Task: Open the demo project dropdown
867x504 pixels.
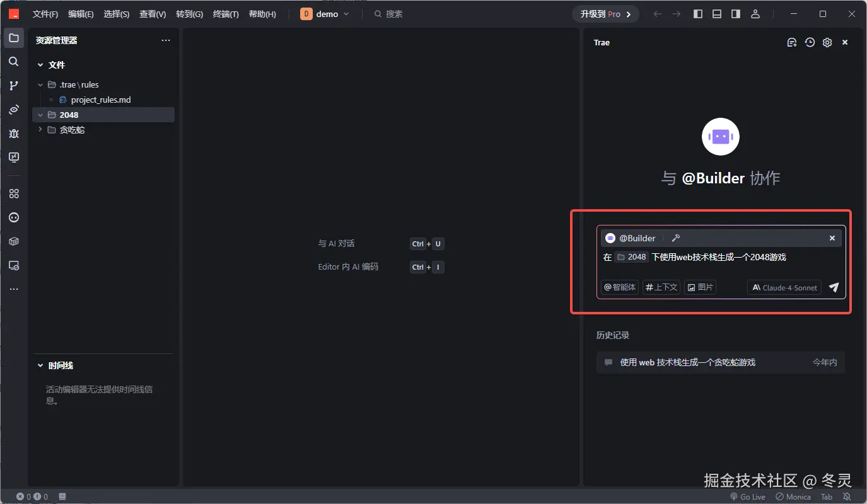Action: coord(325,14)
